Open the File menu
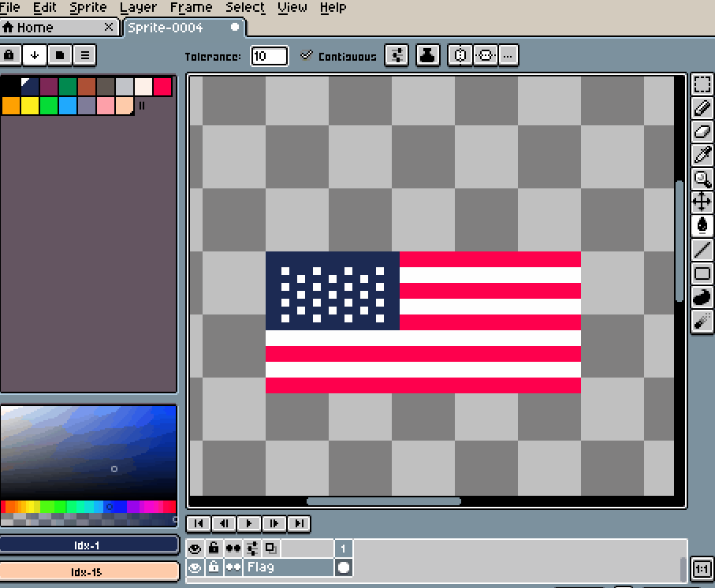This screenshot has width=715, height=588. click(10, 7)
